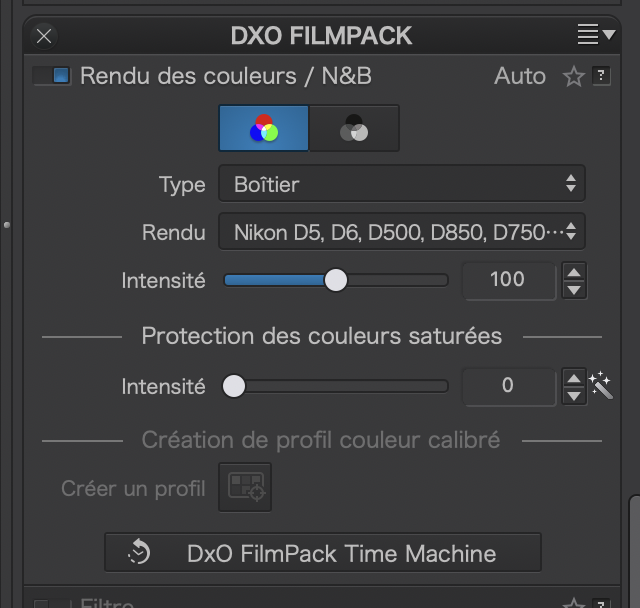Mark the Filtre section as favorite star
Viewport: 640px width, 608px height.
573,603
